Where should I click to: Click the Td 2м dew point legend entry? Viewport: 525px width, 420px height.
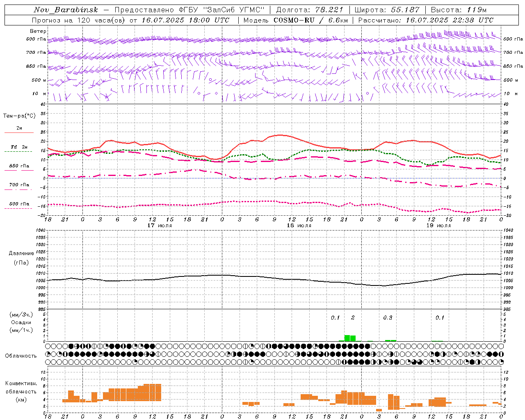(19, 147)
